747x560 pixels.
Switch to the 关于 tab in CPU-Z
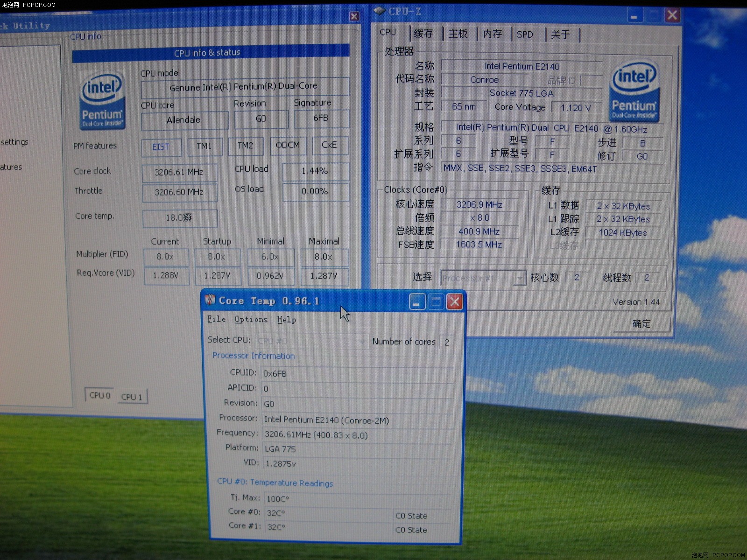pyautogui.click(x=561, y=34)
